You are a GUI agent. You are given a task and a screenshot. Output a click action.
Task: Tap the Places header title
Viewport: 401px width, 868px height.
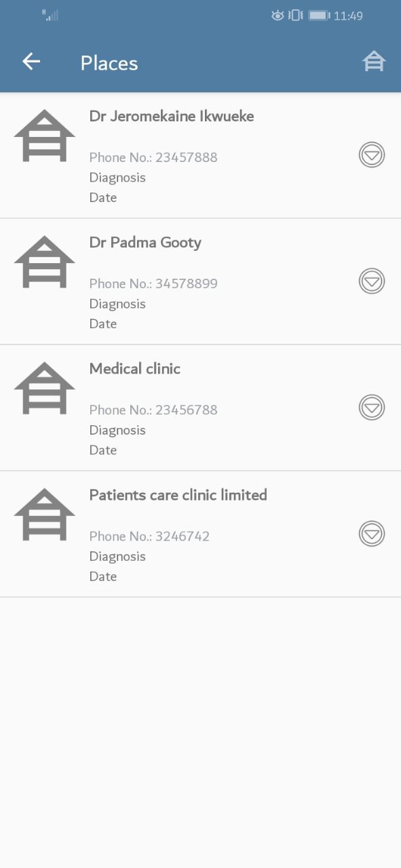coord(109,62)
